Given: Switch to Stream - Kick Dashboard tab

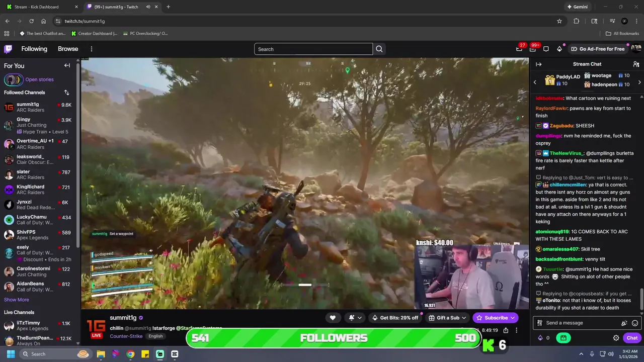Looking at the screenshot, I should pos(42,7).
